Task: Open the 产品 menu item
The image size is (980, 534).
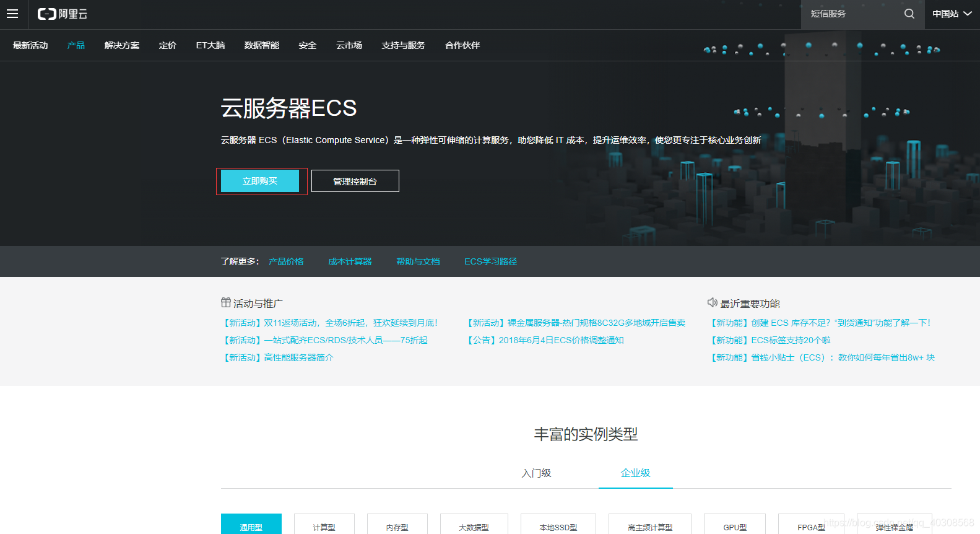Action: (76, 45)
